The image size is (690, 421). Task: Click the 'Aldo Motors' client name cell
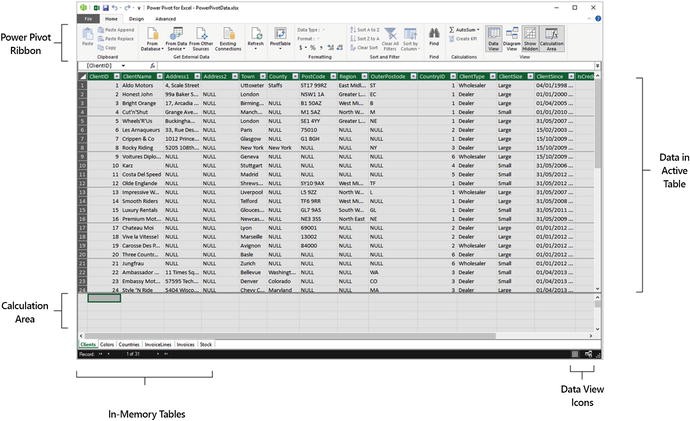(138, 85)
